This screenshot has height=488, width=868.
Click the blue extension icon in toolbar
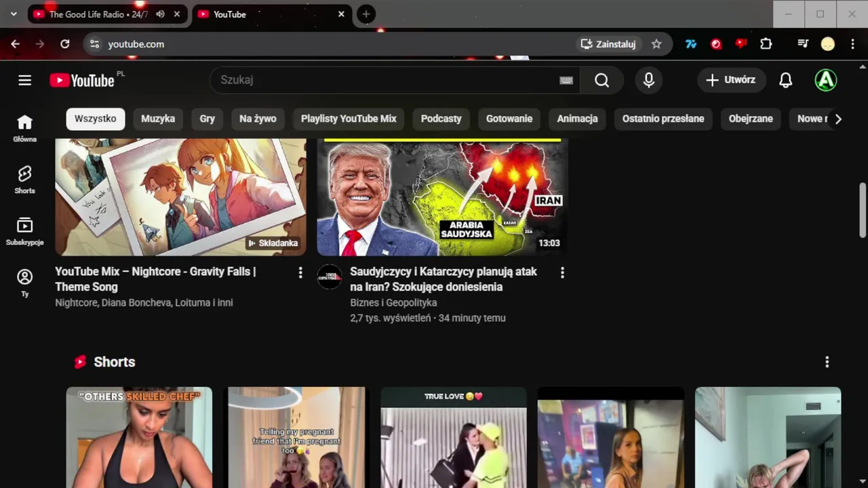coord(691,44)
